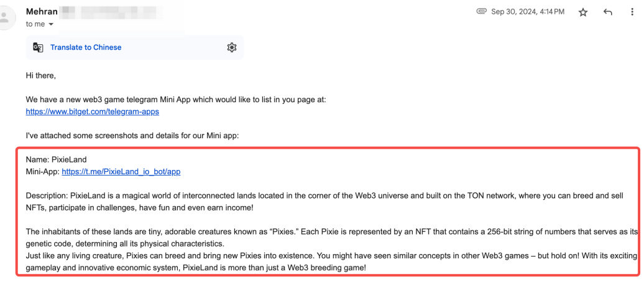The width and height of the screenshot is (644, 287).
Task: Open the bitget.com telegram-apps link
Action: click(x=92, y=112)
